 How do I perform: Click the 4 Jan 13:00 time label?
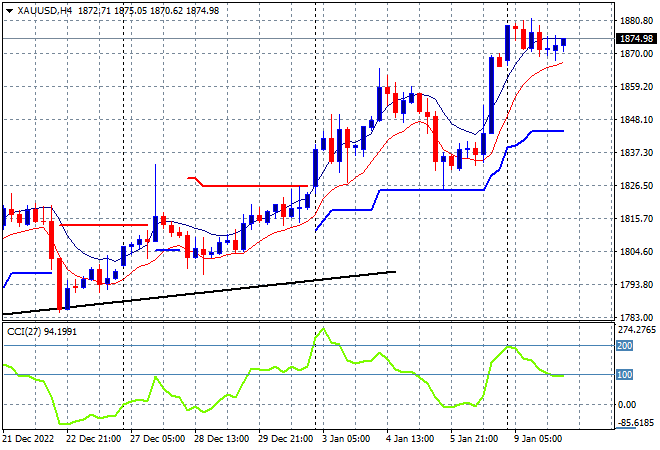410,439
